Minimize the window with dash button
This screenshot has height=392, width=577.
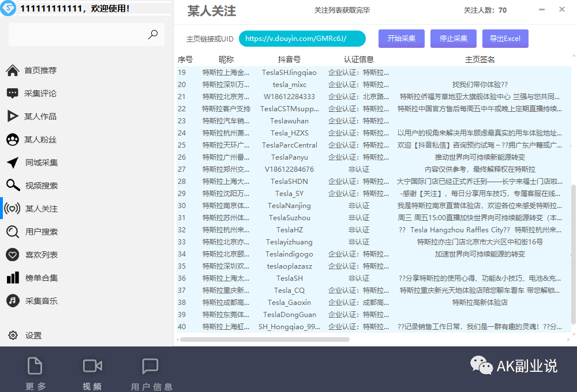(542, 10)
